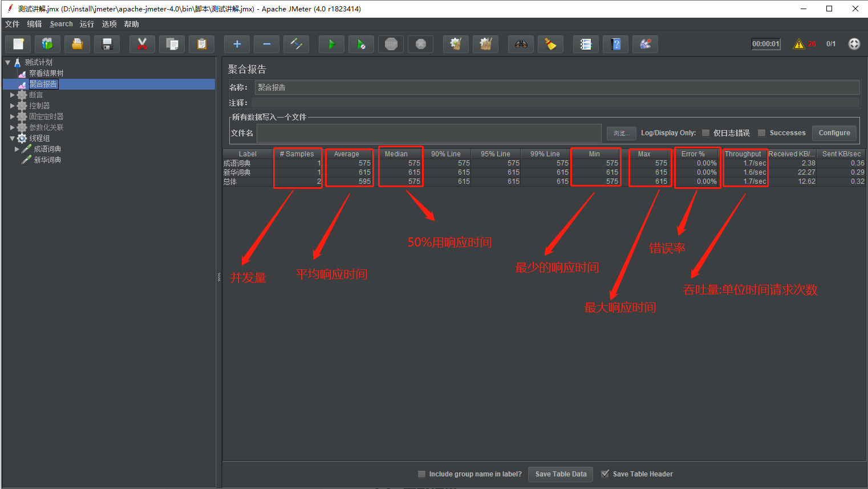Click the Copy icon
Screen dimensions: 868x489
click(x=172, y=44)
